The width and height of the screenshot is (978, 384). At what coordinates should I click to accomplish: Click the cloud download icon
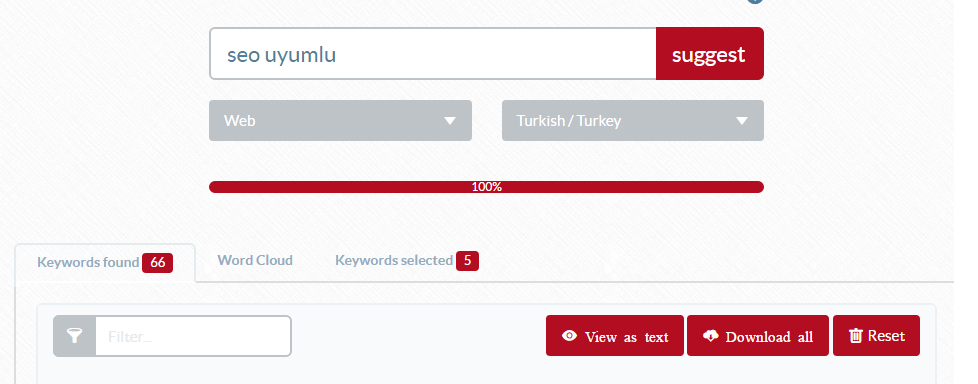pyautogui.click(x=710, y=336)
